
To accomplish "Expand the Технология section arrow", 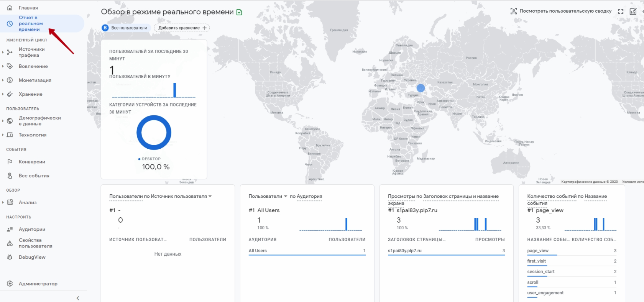I will (x=3, y=135).
